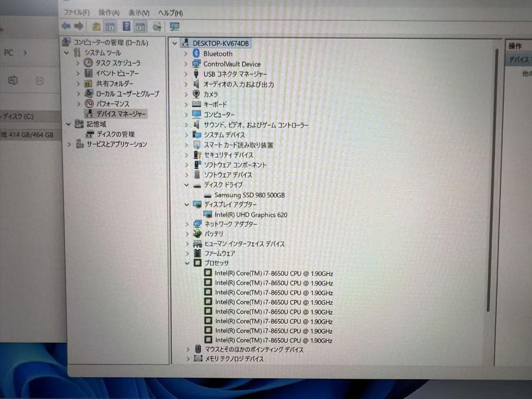Click the scan for hardware changes icon
The height and width of the screenshot is (399, 532).
157,26
